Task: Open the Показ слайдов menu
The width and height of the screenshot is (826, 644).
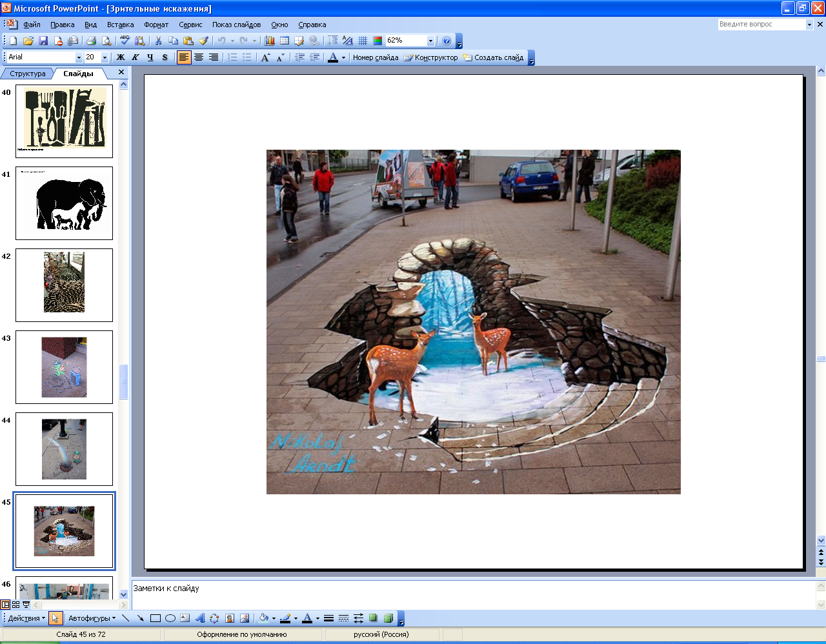Action: click(x=237, y=25)
